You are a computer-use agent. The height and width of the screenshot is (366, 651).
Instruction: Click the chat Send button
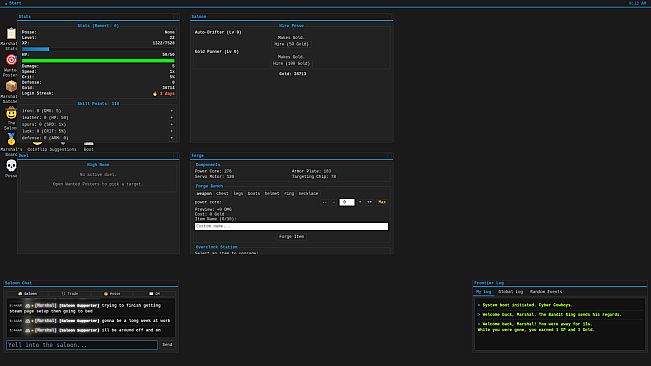[x=167, y=345]
